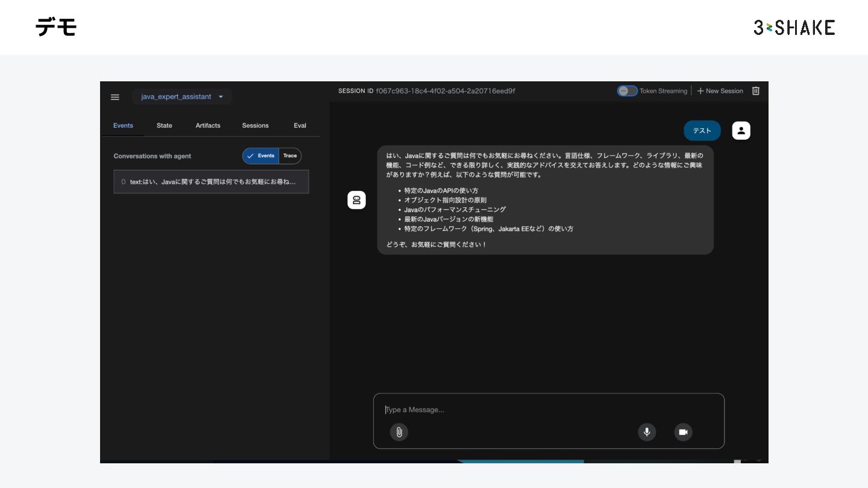868x488 pixels.
Task: Open the java_expert_assistant agent dropdown
Action: tap(182, 97)
